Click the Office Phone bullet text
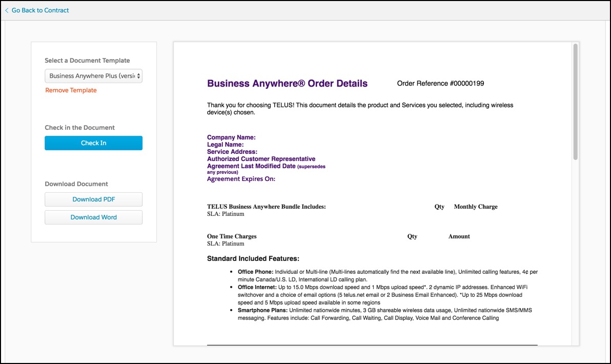 [x=388, y=275]
